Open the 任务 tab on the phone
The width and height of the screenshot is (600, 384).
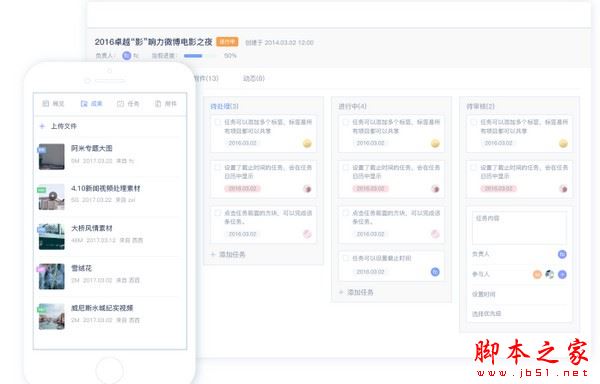(x=128, y=104)
